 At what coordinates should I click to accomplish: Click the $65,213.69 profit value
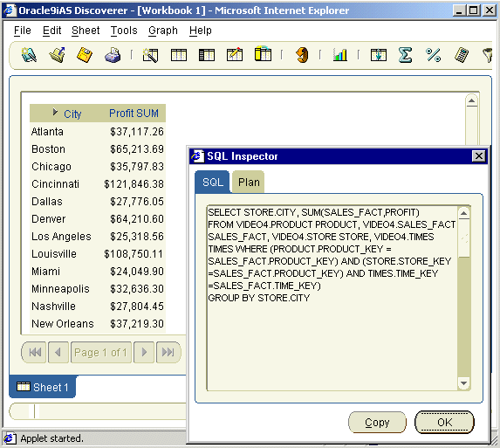(x=137, y=149)
